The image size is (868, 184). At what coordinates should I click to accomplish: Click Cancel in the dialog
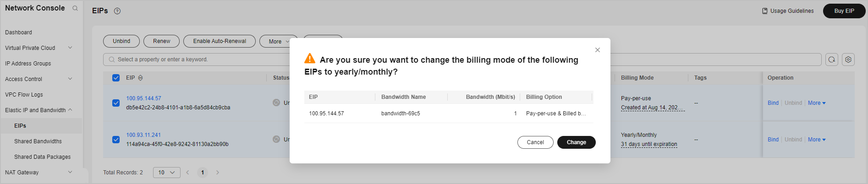(535, 142)
